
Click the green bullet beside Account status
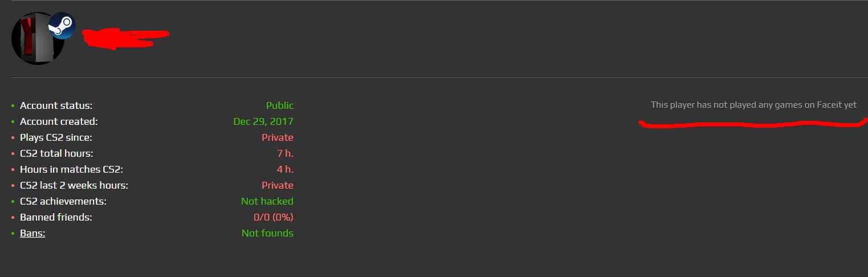(x=13, y=106)
